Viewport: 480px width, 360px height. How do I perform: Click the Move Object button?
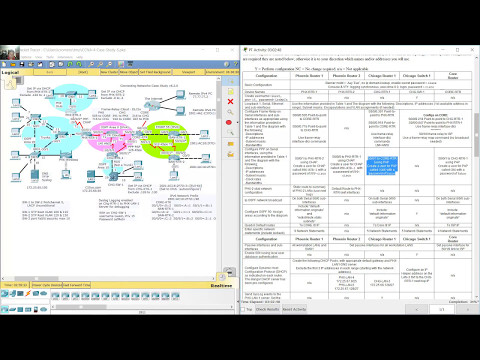[x=129, y=72]
